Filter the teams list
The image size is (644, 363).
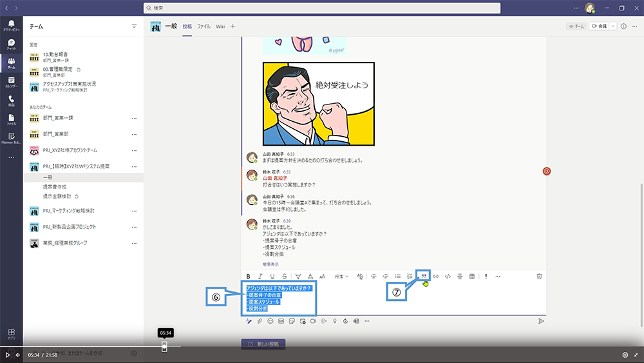134,26
